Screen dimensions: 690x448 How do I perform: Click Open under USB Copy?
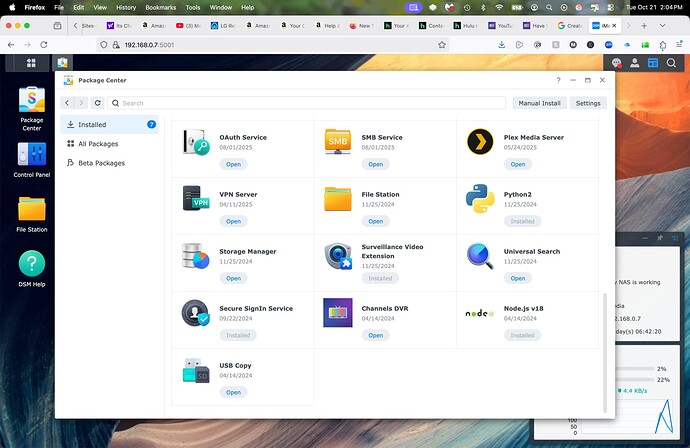pos(233,392)
